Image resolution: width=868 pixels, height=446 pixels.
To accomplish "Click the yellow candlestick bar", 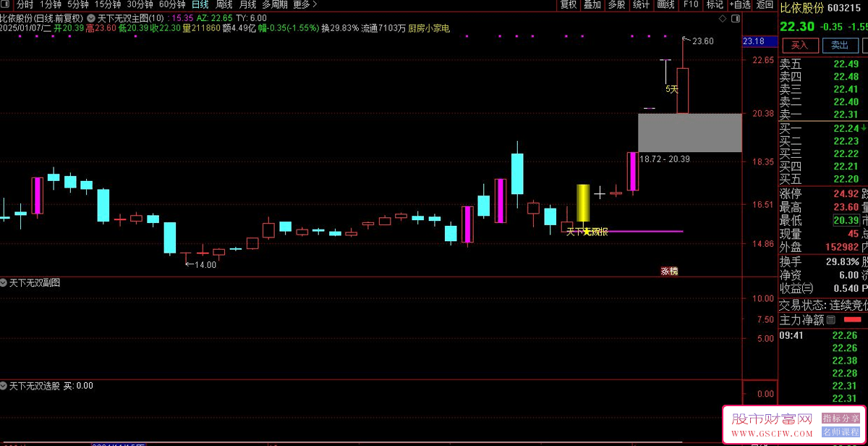I will coord(583,203).
